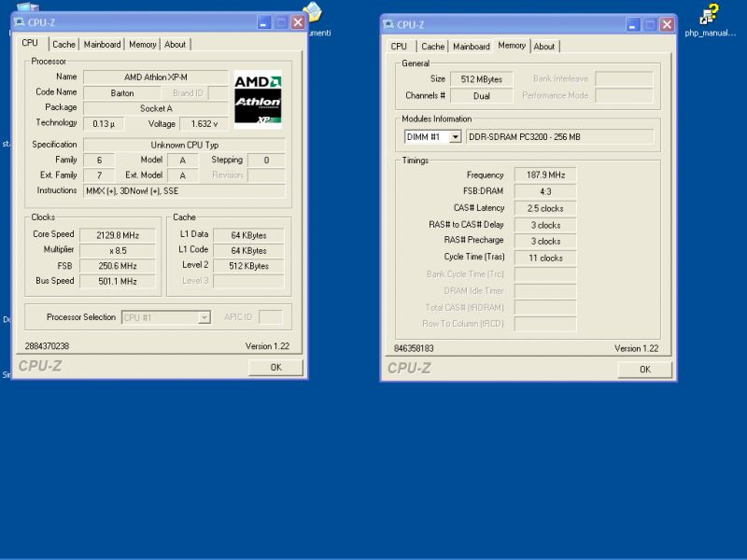This screenshot has height=560, width=747.
Task: Click the Family value 6
Action: click(99, 160)
